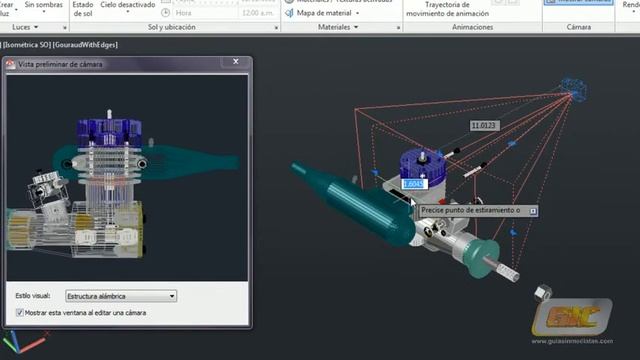Click the Mapa de material icon
The image size is (640, 360).
289,13
